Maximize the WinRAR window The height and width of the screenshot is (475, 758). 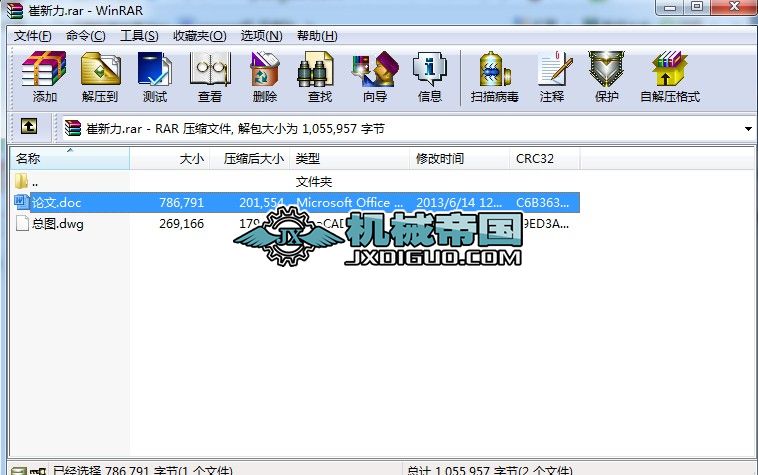(697, 7)
